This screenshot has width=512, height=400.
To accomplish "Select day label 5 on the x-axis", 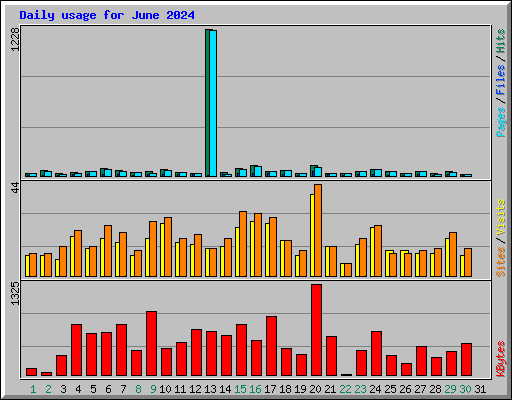I will click(x=93, y=389).
